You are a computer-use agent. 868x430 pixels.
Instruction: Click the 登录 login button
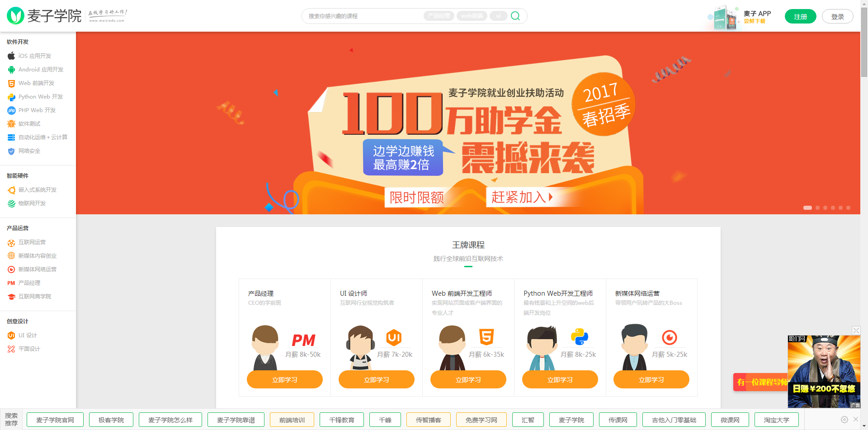(837, 16)
